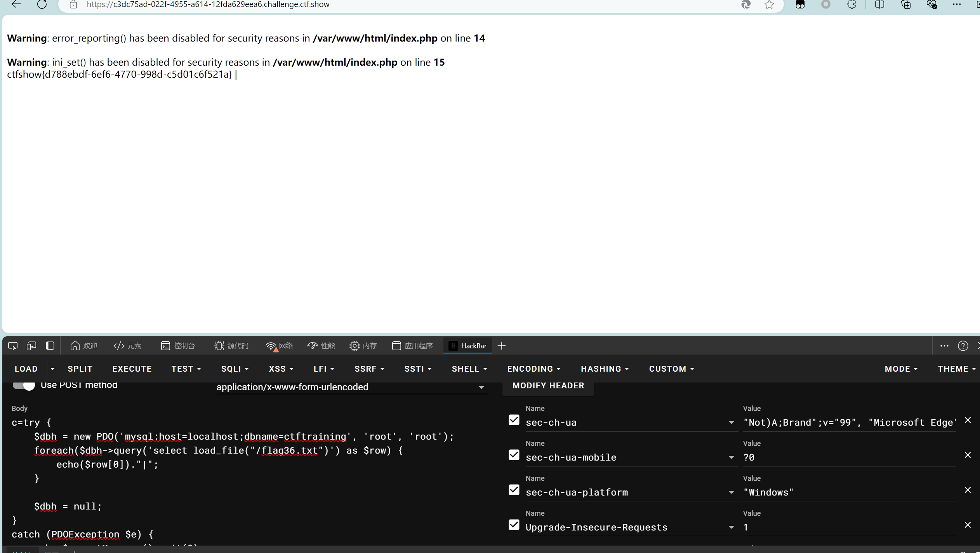Expand the ENCODING dropdown menu

coord(534,369)
